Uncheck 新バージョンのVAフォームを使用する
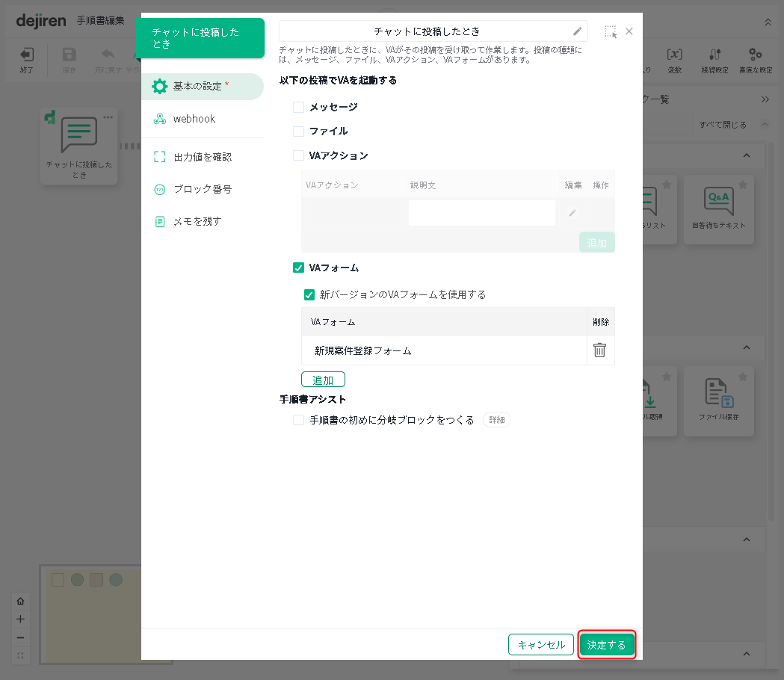Screen dimensions: 784x680 pos(309,295)
